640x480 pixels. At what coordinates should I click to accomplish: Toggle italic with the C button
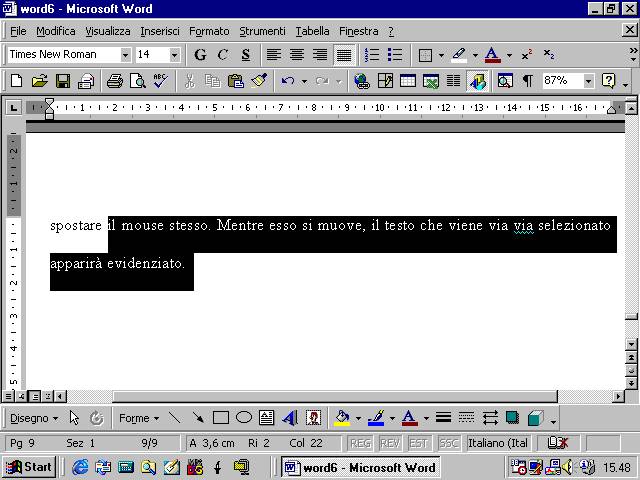(222, 55)
